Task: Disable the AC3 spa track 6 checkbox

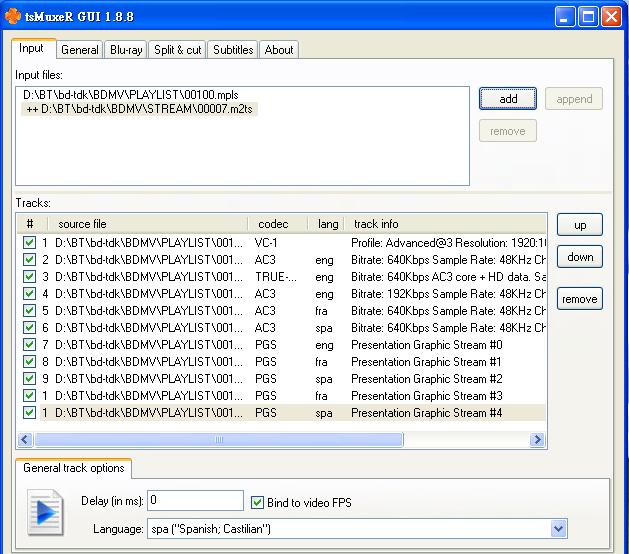Action: (29, 328)
